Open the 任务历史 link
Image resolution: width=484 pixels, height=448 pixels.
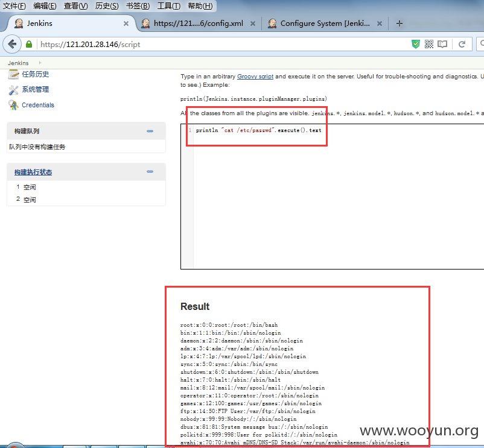pos(36,74)
